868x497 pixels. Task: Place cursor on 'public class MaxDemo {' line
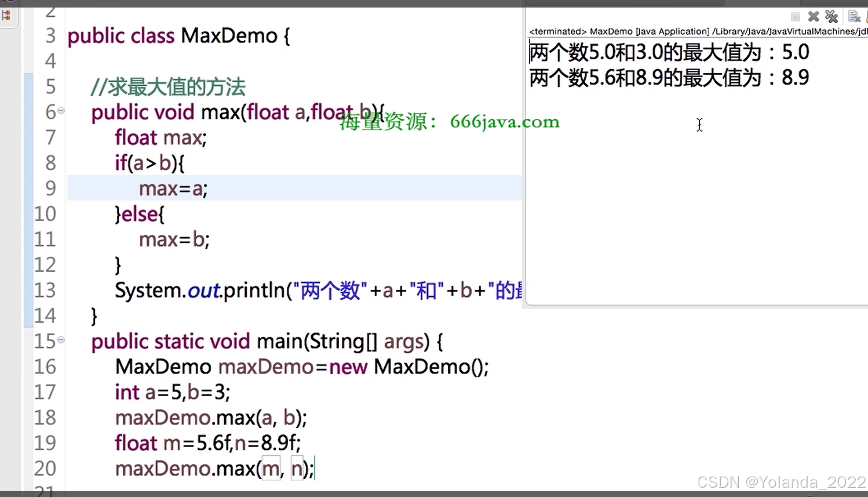[178, 36]
